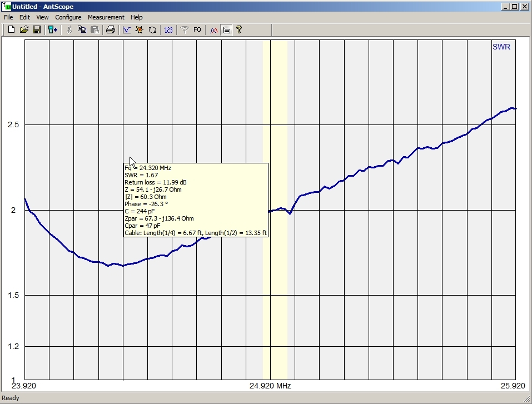The height and width of the screenshot is (404, 532).
Task: Click the 1.2 SWR axis label
Action: pyautogui.click(x=13, y=346)
